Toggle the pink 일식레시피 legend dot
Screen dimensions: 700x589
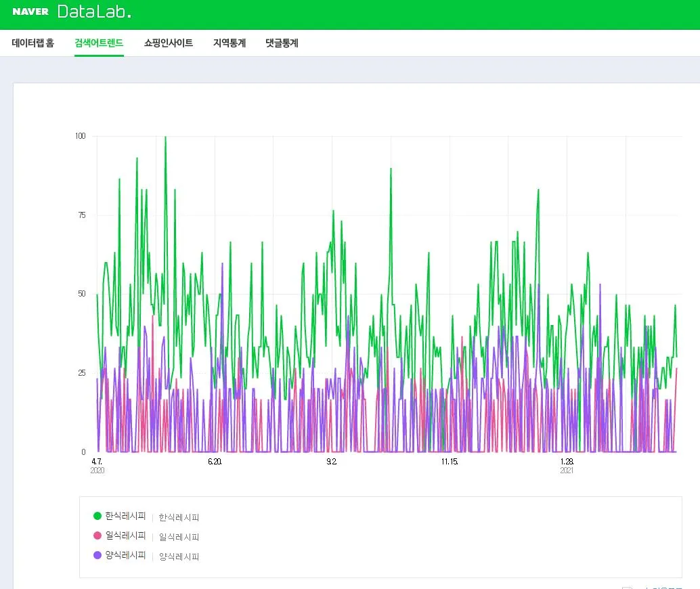click(x=97, y=536)
